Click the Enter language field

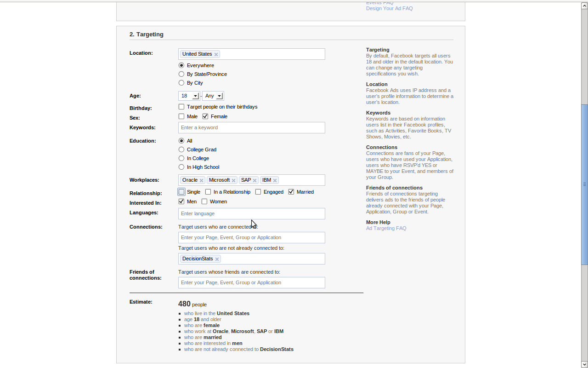pyautogui.click(x=251, y=213)
